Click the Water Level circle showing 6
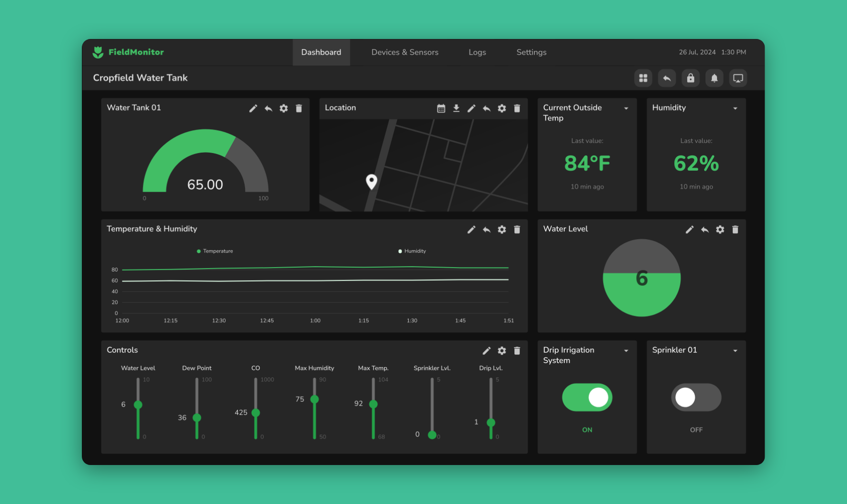 [641, 278]
